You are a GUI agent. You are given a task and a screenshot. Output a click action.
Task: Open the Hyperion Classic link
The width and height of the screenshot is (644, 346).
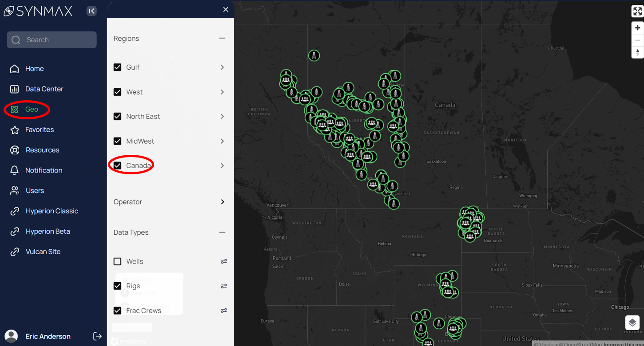click(52, 211)
